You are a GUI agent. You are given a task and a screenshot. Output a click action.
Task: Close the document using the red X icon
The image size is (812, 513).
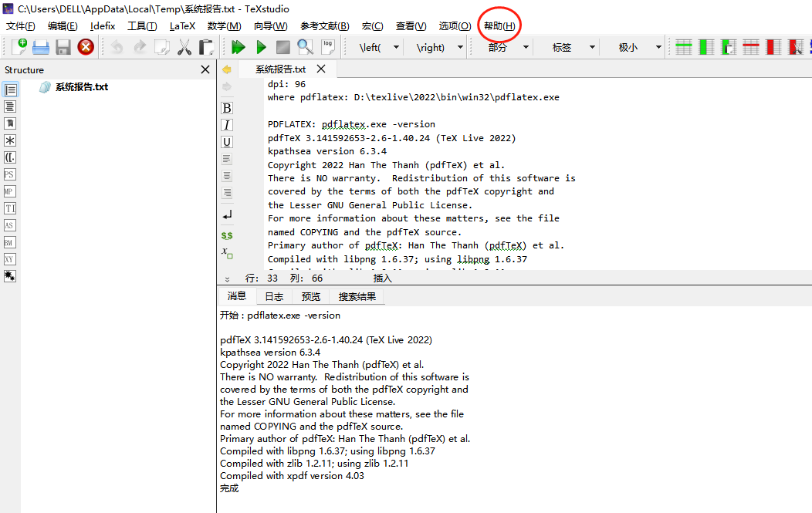coord(86,47)
